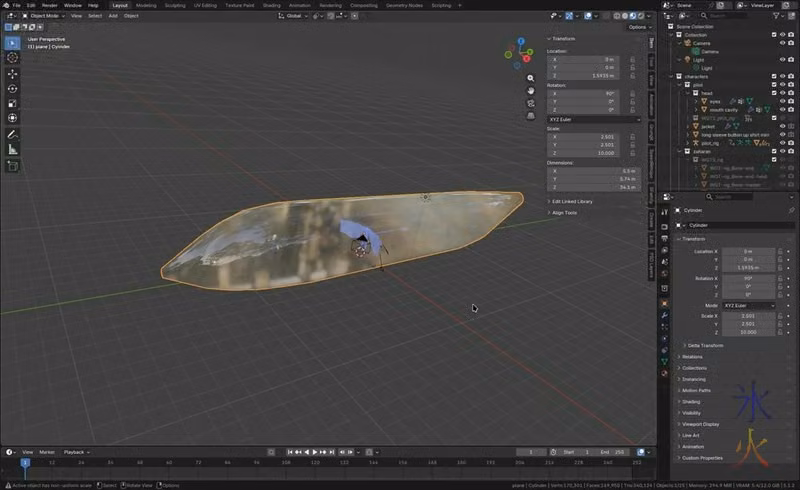800x490 pixels.
Task: Expand the Custom Properties panel
Action: coord(702,458)
